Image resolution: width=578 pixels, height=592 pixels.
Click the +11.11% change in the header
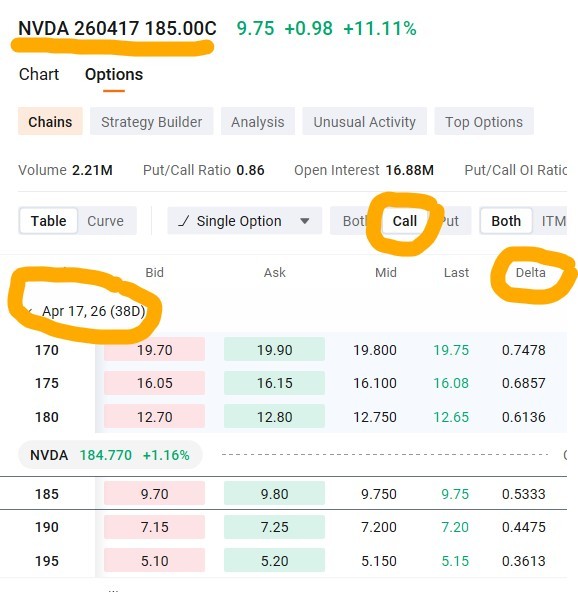380,29
